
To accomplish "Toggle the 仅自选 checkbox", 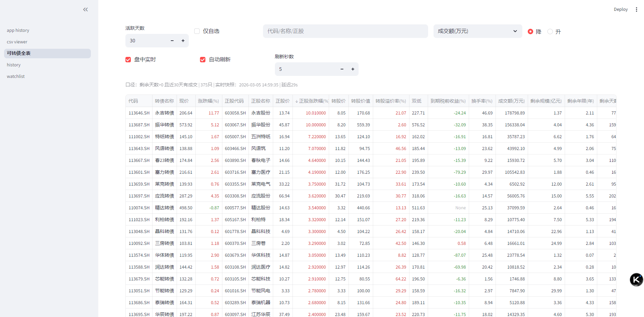I will [197, 31].
